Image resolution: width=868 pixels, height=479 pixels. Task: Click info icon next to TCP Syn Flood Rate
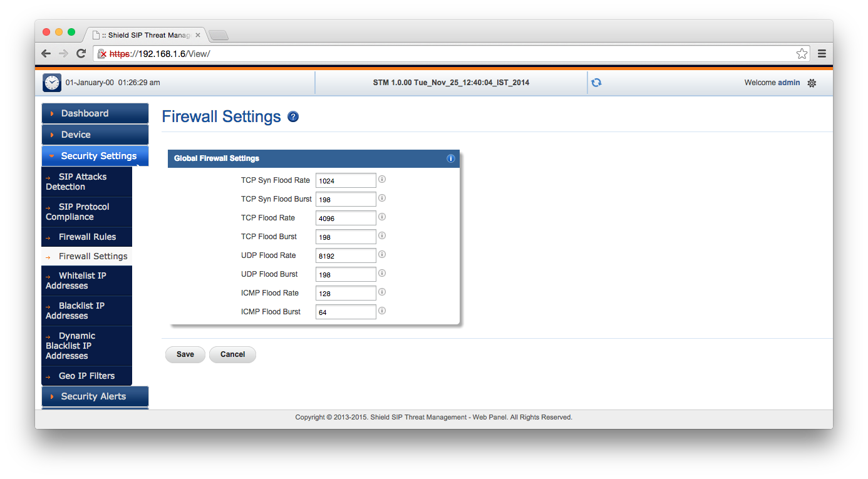382,179
